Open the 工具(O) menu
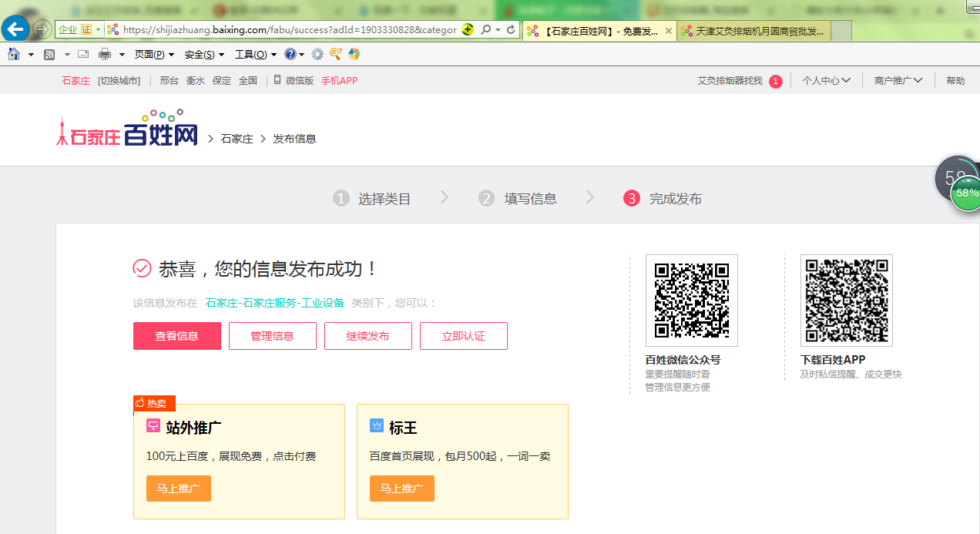 coord(256,55)
